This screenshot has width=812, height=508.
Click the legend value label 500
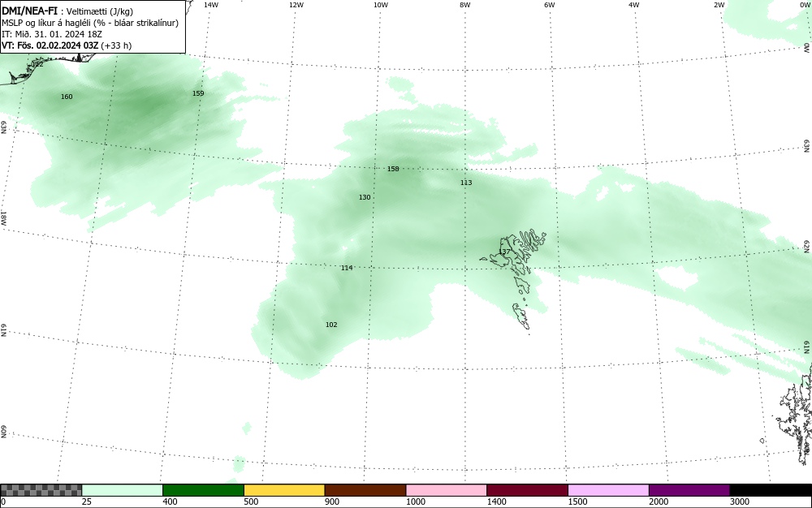[251, 502]
